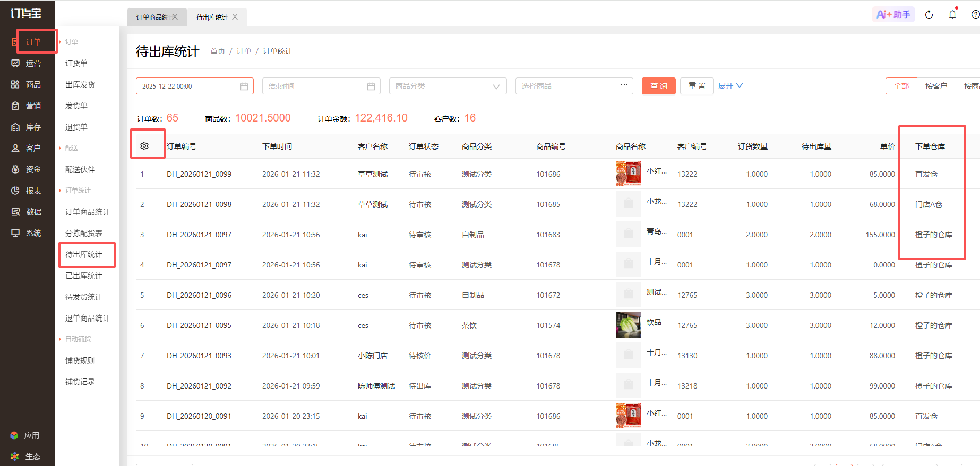Open the AI+助手 assistant

893,14
